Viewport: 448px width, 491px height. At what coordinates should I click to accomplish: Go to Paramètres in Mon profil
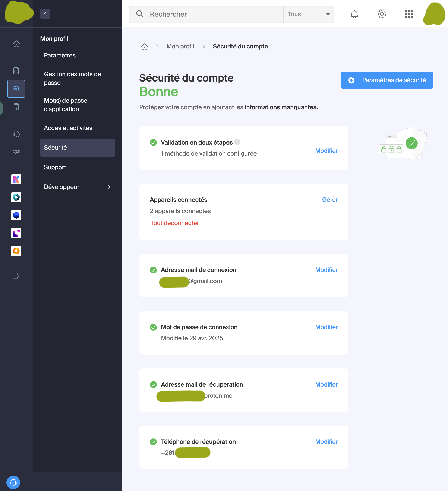[60, 55]
